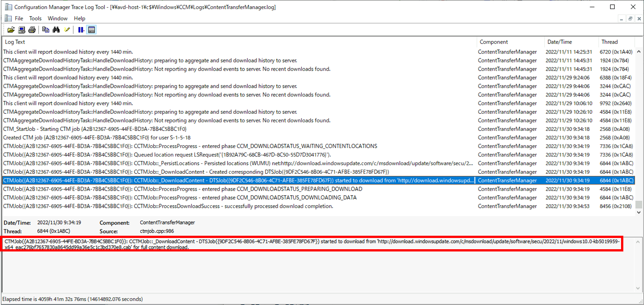Open the File menu
Viewport: 644px width, 305px height.
point(19,18)
